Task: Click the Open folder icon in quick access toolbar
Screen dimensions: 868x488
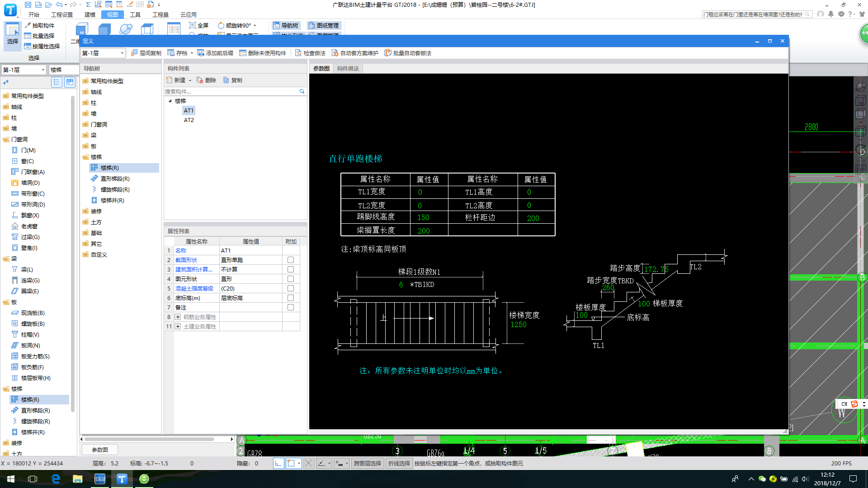Action: tap(48, 5)
